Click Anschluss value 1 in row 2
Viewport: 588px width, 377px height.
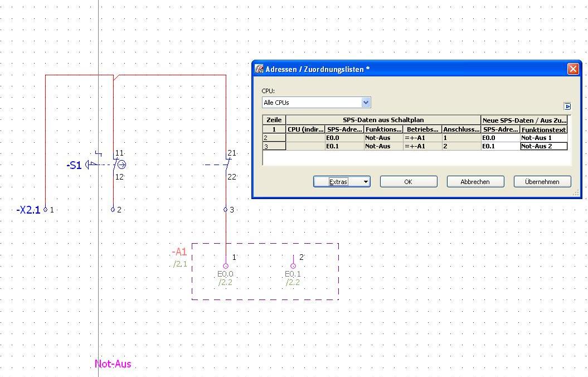[x=461, y=138]
